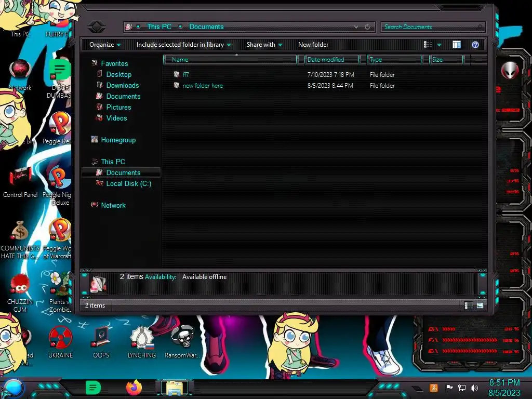Switch to details view in status bar
The width and height of the screenshot is (532, 399).
point(468,305)
